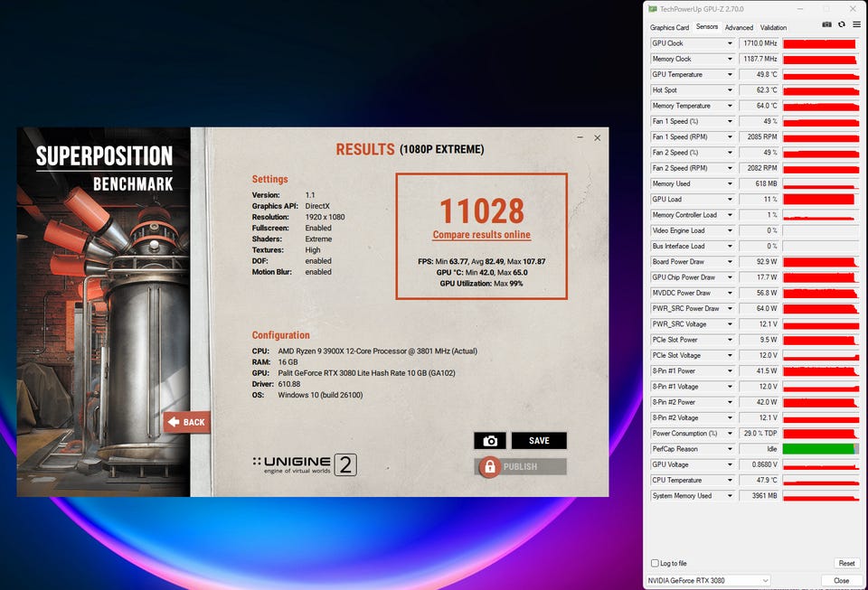The height and width of the screenshot is (590, 868).
Task: Expand PerfCap Reason dropdown
Action: pyautogui.click(x=730, y=449)
